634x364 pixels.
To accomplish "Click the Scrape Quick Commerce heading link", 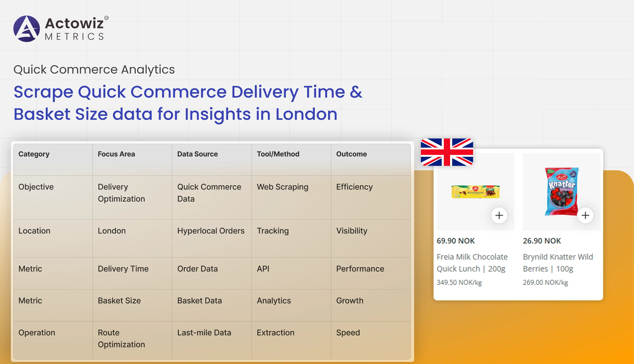I will (x=188, y=92).
